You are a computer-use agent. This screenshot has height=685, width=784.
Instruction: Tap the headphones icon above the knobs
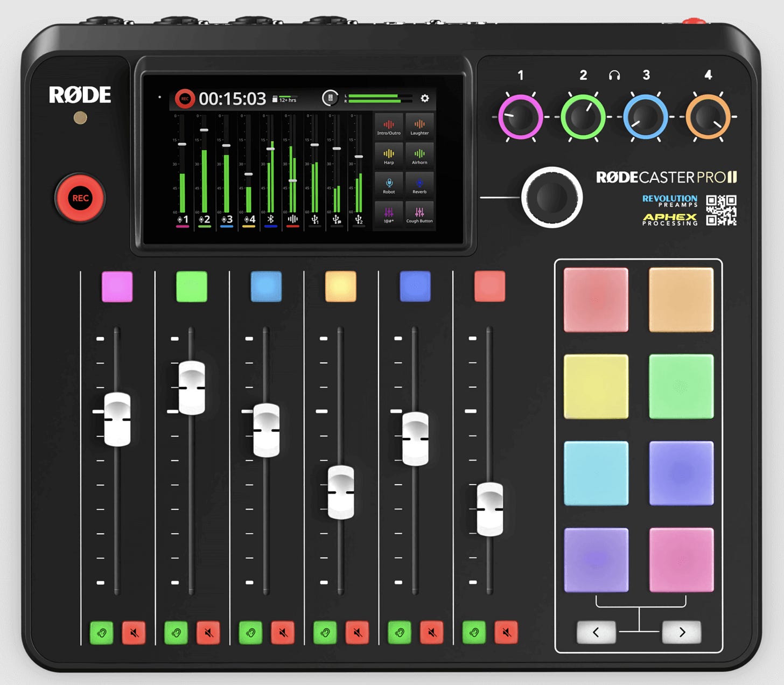(x=614, y=75)
